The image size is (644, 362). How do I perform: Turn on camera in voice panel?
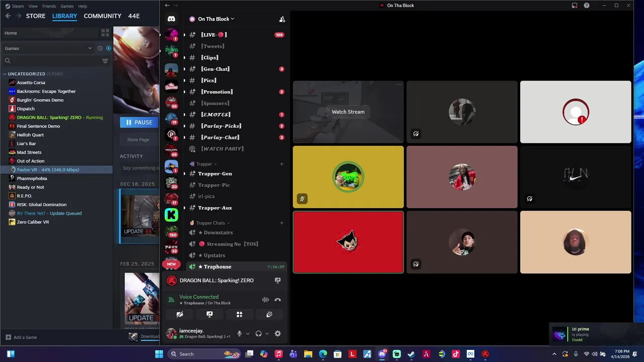click(x=180, y=314)
